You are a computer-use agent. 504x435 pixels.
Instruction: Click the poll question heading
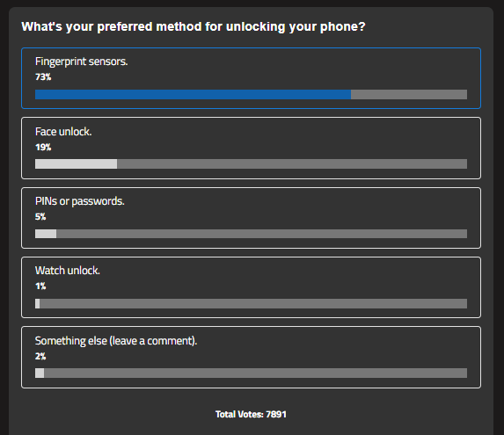coord(194,26)
